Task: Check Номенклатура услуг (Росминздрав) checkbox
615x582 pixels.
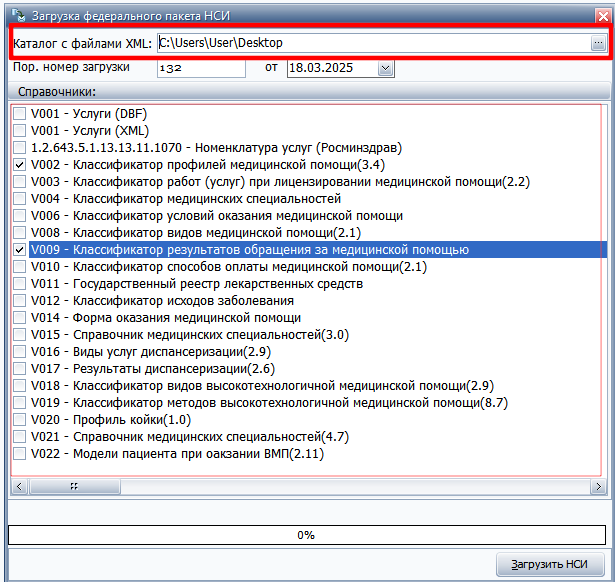Action: coord(19,148)
